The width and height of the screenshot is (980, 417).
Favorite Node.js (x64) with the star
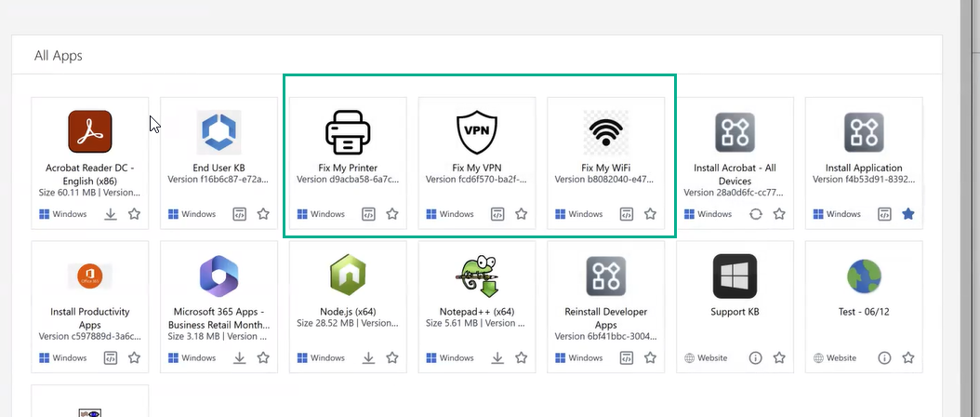(392, 358)
